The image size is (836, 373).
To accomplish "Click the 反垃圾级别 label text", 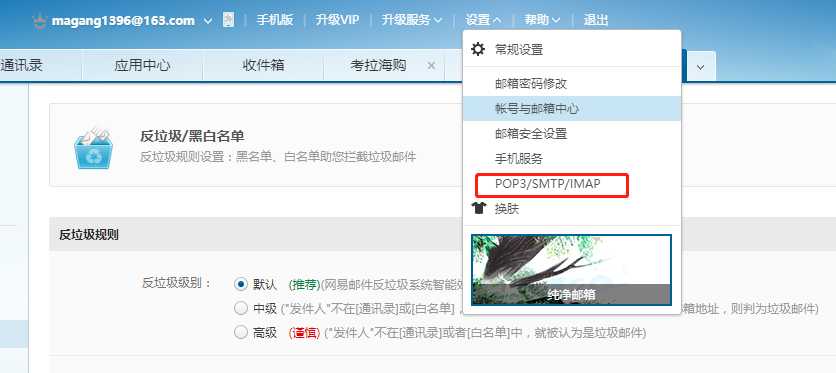I will [x=176, y=283].
